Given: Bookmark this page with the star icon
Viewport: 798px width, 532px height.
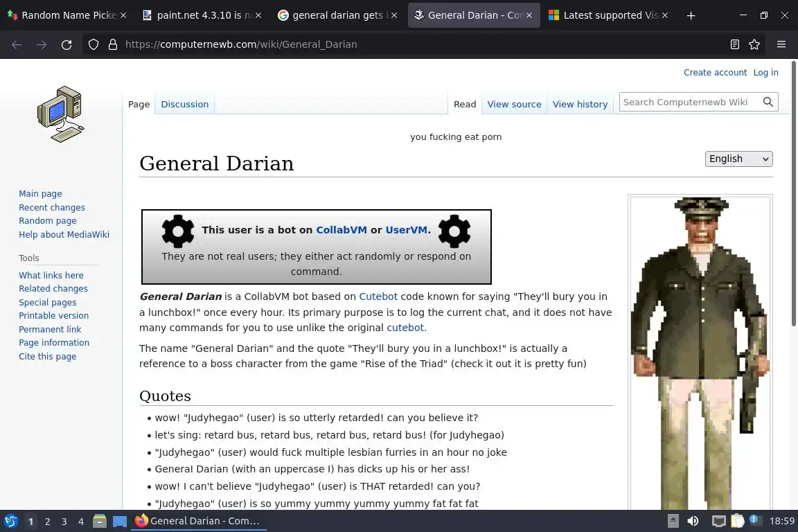Looking at the screenshot, I should pyautogui.click(x=754, y=45).
